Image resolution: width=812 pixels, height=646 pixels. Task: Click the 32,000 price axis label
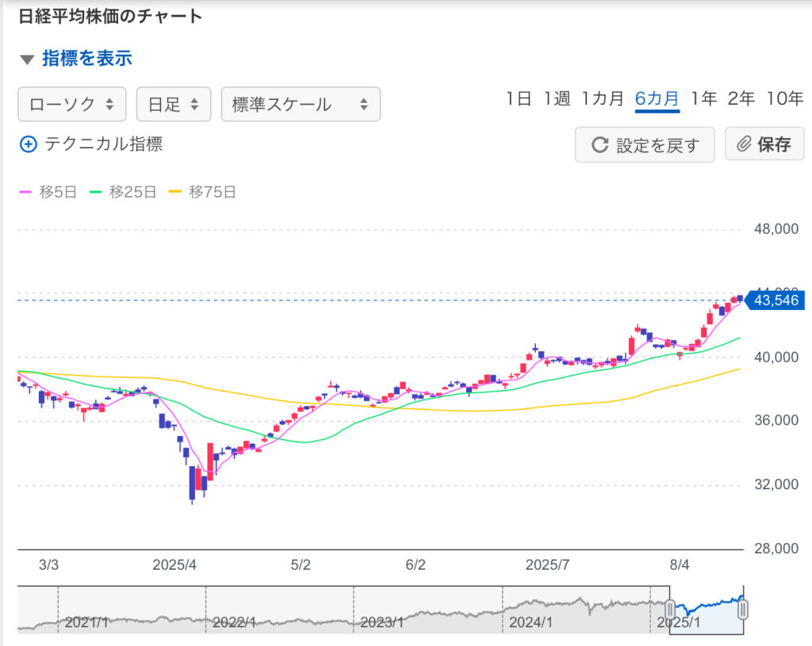pyautogui.click(x=776, y=484)
